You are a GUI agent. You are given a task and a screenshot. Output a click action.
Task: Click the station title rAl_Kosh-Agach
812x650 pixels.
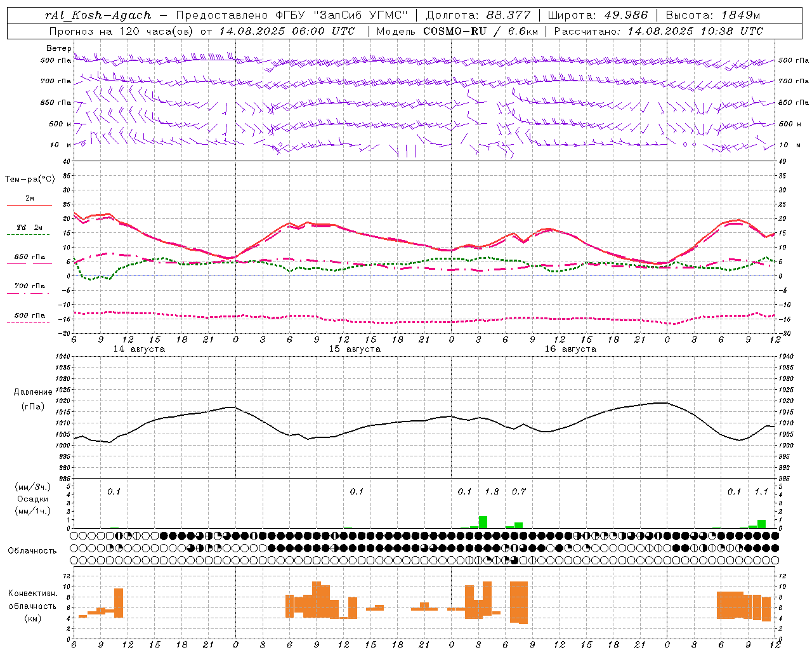click(x=98, y=15)
